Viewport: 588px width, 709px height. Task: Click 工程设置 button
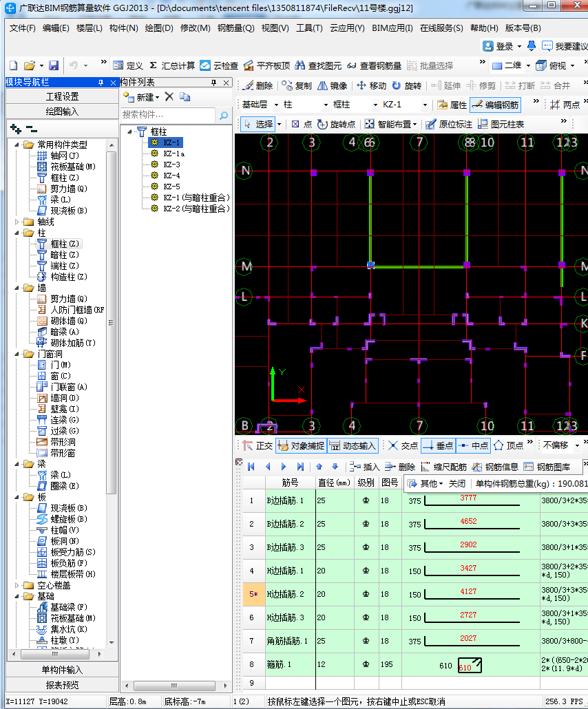click(x=63, y=96)
